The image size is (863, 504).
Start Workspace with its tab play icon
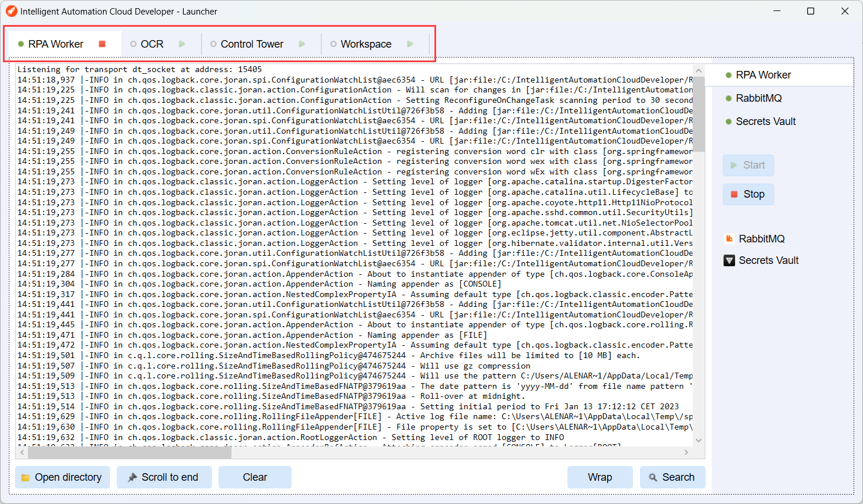point(410,44)
